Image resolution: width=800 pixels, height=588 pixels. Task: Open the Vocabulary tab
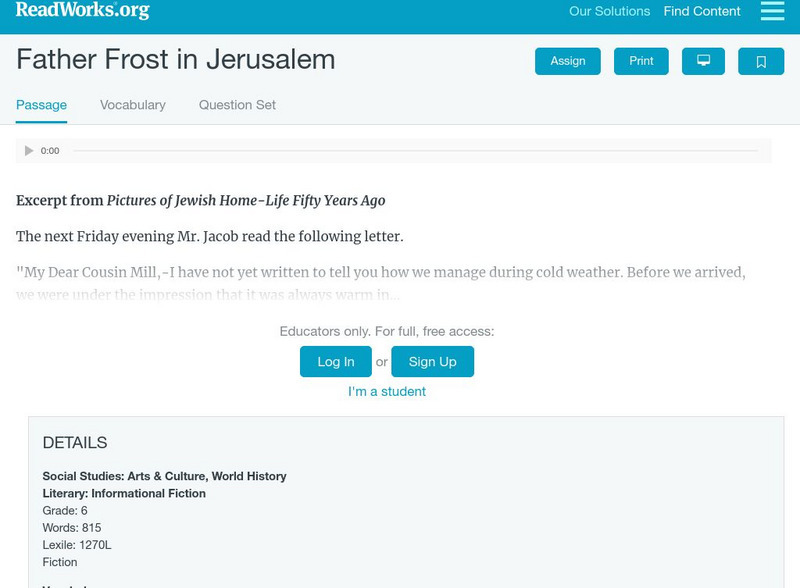tap(133, 105)
